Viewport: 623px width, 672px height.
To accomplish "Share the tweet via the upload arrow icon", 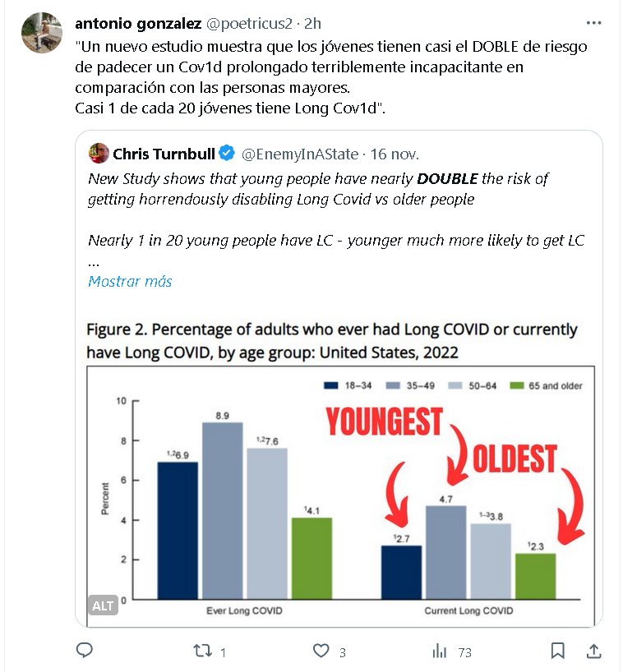I will (593, 651).
